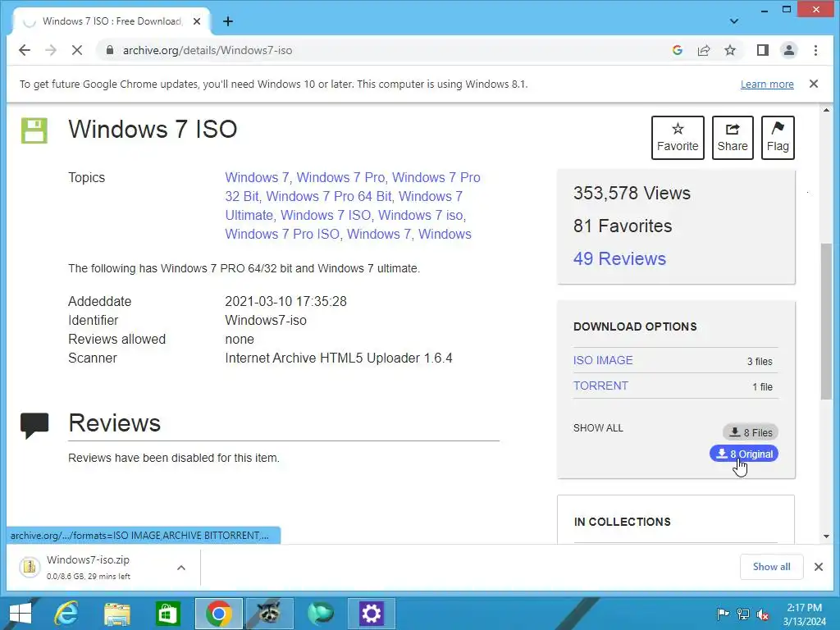Close the downloads bar
Viewport: 840px width, 630px height.
[819, 567]
